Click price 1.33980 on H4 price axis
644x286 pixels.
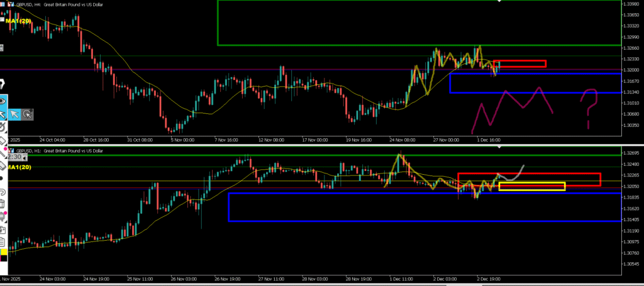(633, 4)
